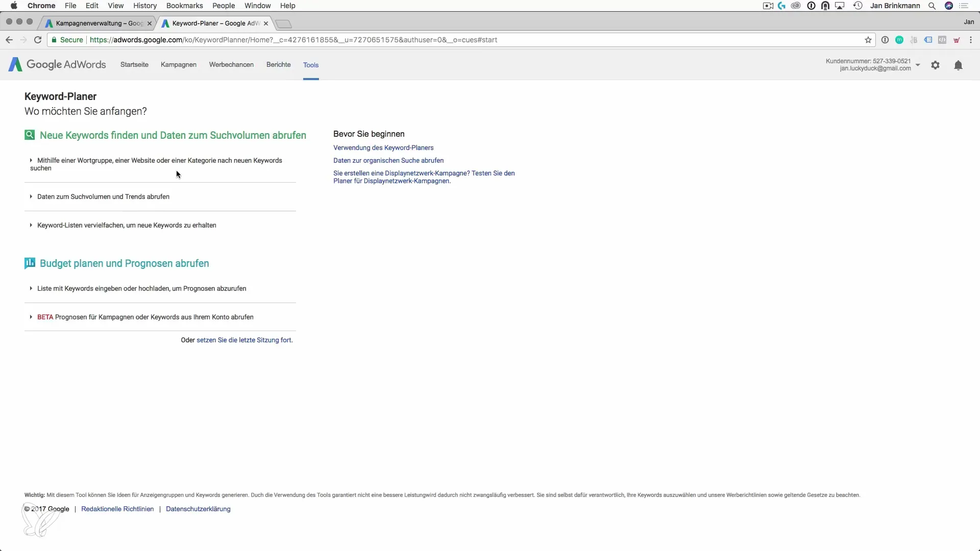The height and width of the screenshot is (551, 980).
Task: Click the Google AdWords logo
Action: pos(57,65)
